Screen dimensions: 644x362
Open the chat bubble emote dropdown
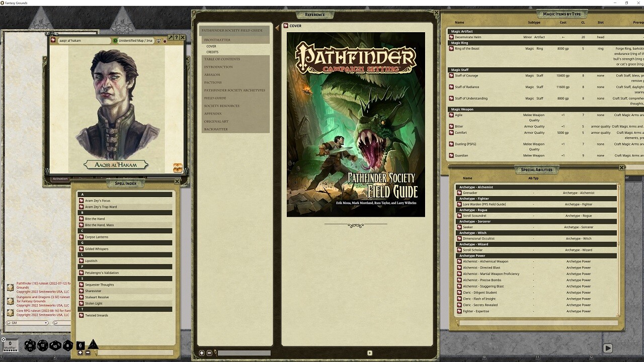coord(56,323)
